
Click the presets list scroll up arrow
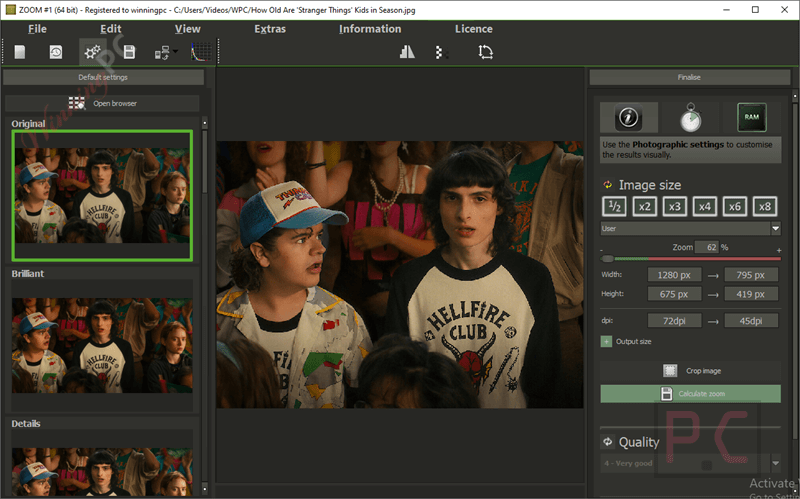(205, 123)
